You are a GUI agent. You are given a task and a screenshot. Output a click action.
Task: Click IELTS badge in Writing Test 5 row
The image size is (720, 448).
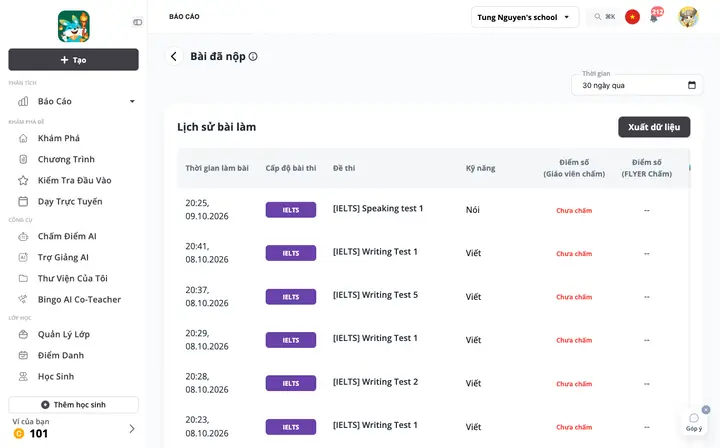coord(291,297)
